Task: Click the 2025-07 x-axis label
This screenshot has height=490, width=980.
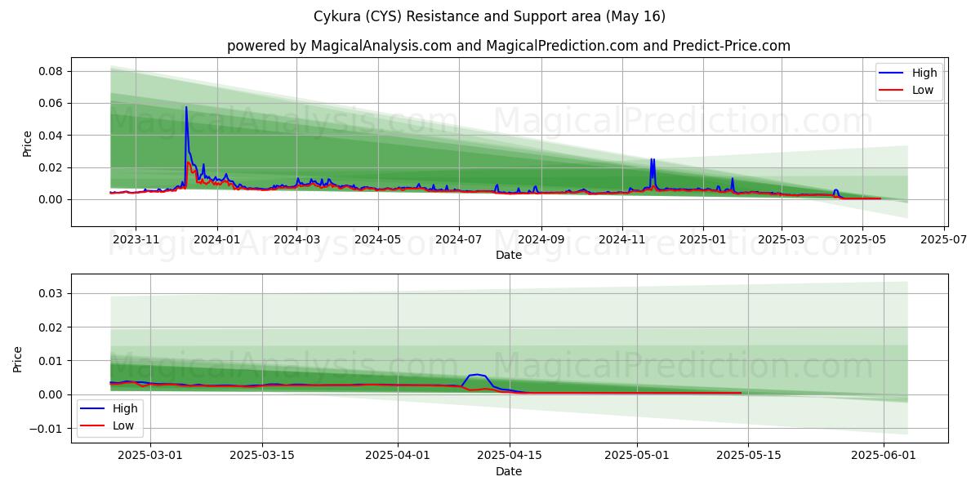Action: click(x=943, y=239)
